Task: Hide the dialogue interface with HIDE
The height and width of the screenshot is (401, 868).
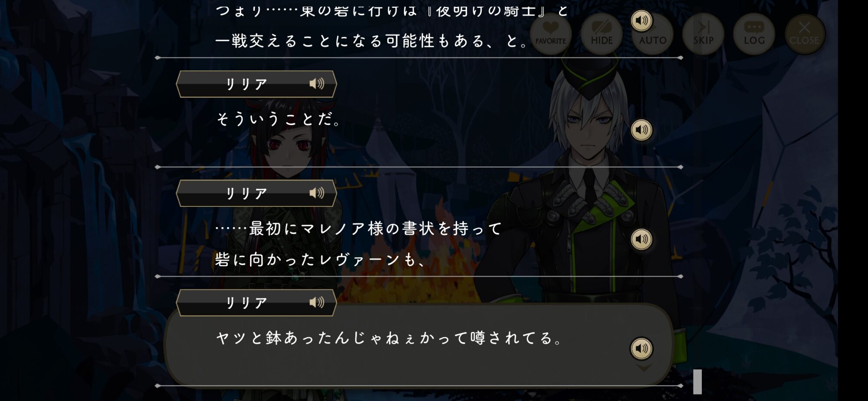Action: tap(602, 33)
